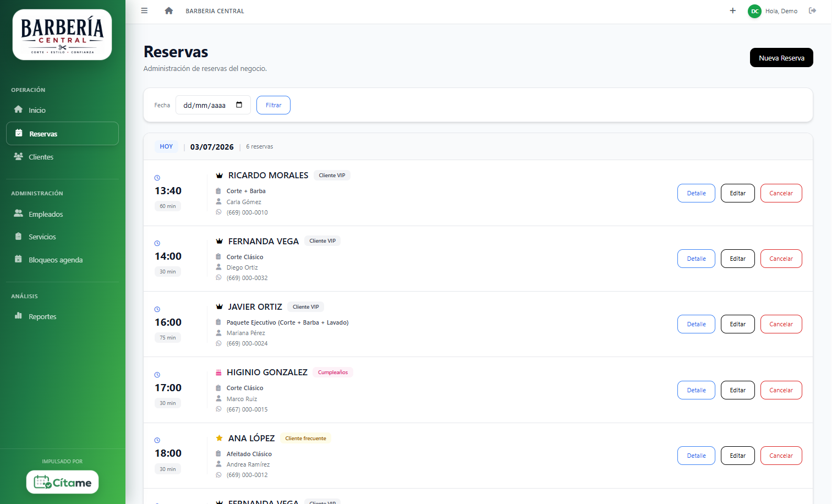Click the Cliente frecuente tag
The width and height of the screenshot is (832, 504).
point(305,439)
